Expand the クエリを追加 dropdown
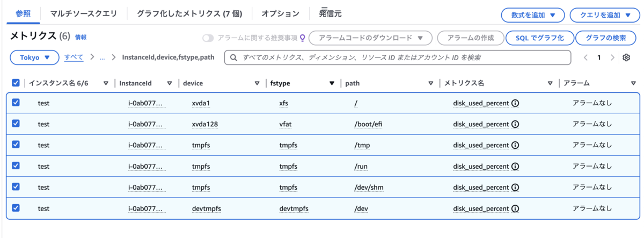This screenshot has width=644, height=238. coord(604,15)
